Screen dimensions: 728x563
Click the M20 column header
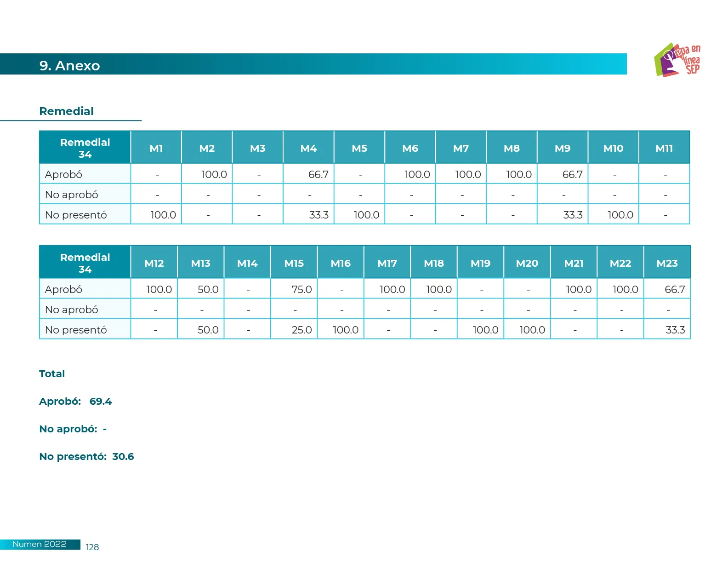(x=527, y=263)
